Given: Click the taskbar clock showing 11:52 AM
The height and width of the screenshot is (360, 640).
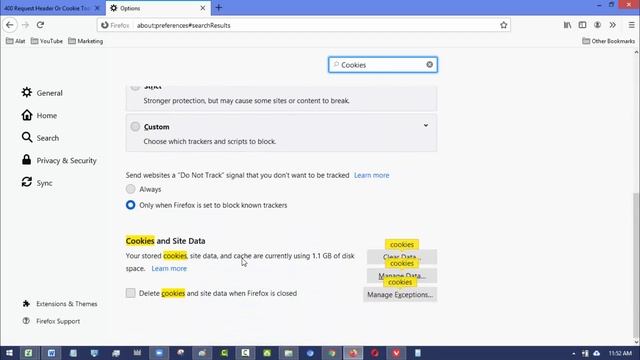Looking at the screenshot, I should pyautogui.click(x=620, y=353).
